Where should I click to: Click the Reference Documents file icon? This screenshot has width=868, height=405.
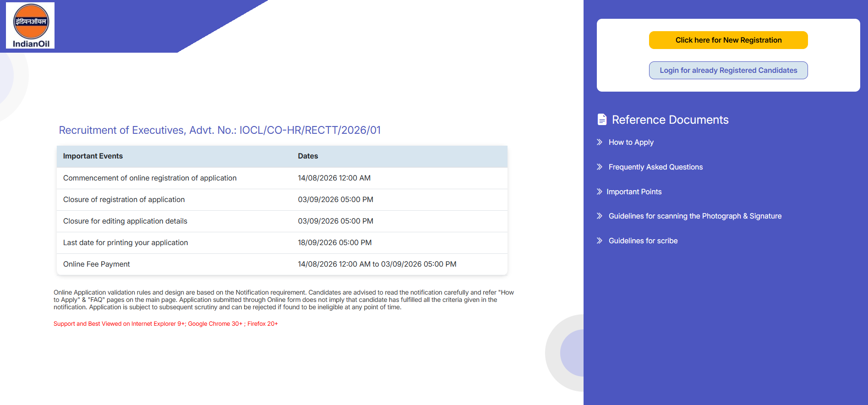pos(602,120)
